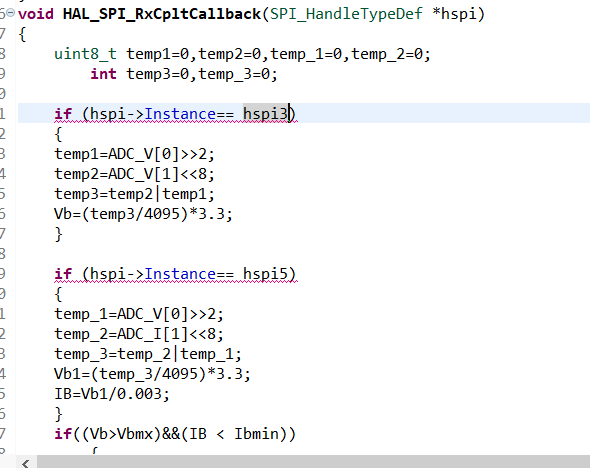Click the line temp2=ADC_V[1]<<8;
The image size is (590, 468).
134,174
